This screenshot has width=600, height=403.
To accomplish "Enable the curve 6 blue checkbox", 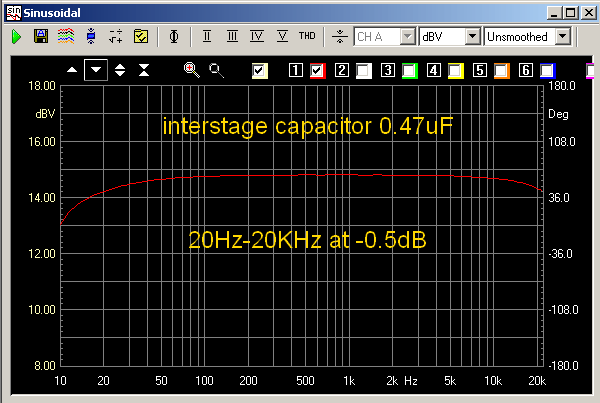I will point(546,70).
